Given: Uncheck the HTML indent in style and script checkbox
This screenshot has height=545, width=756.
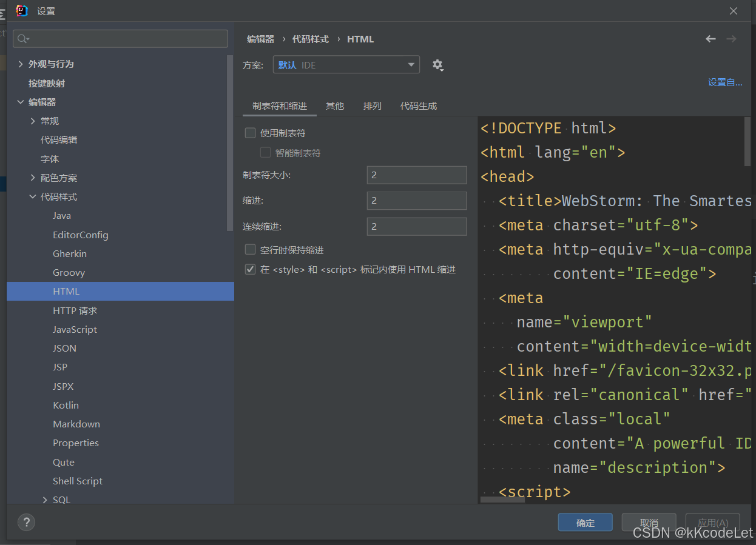Looking at the screenshot, I should 250,269.
